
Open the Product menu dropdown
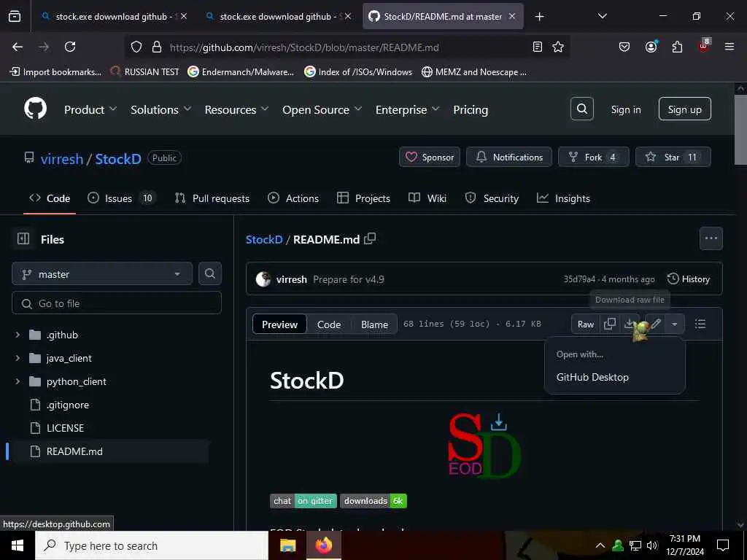[90, 109]
